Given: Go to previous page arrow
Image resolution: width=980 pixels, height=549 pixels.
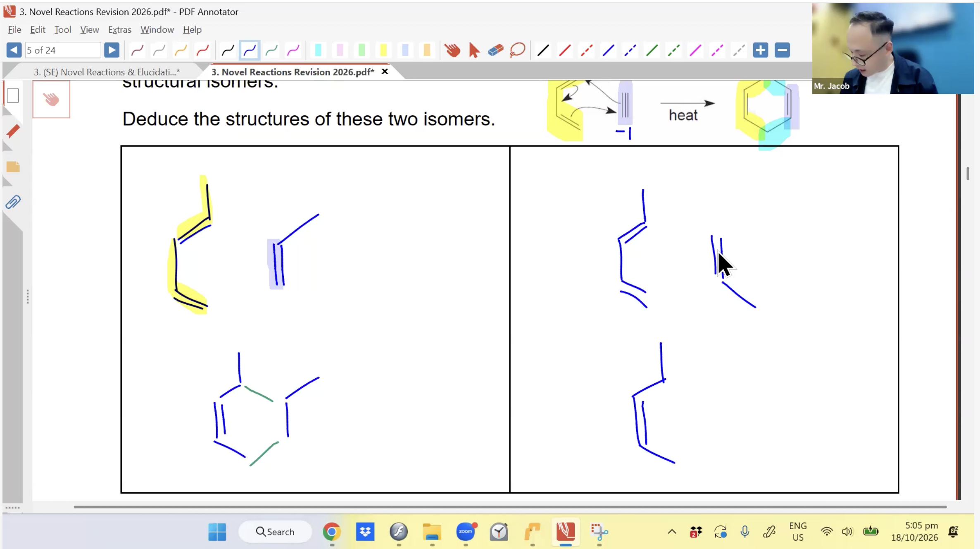Looking at the screenshot, I should coord(14,50).
